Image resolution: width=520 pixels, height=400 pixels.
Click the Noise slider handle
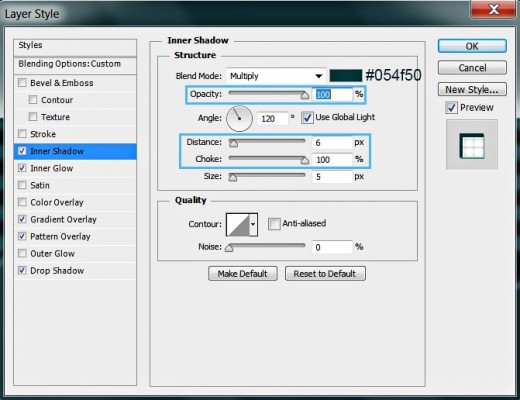point(229,248)
